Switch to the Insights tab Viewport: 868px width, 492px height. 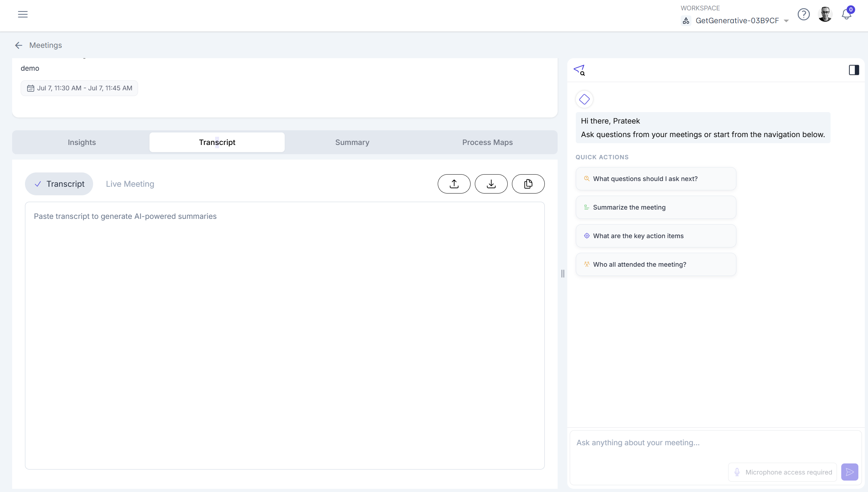[x=82, y=142]
